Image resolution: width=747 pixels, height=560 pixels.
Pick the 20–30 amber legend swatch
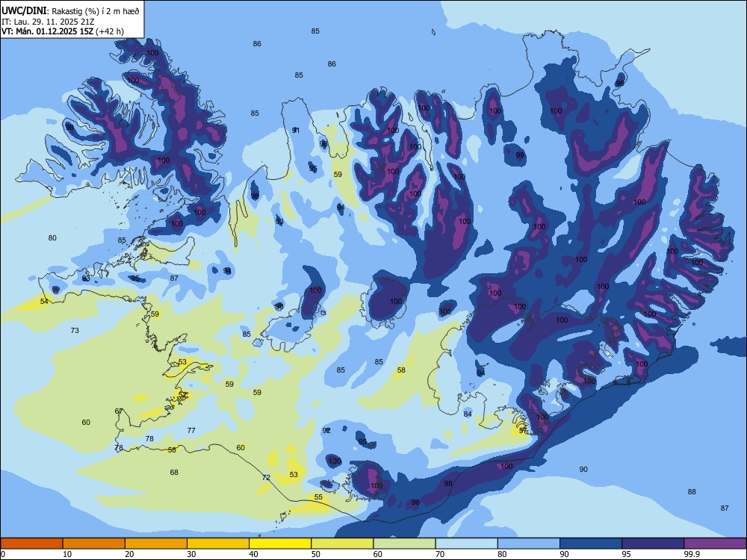156,544
